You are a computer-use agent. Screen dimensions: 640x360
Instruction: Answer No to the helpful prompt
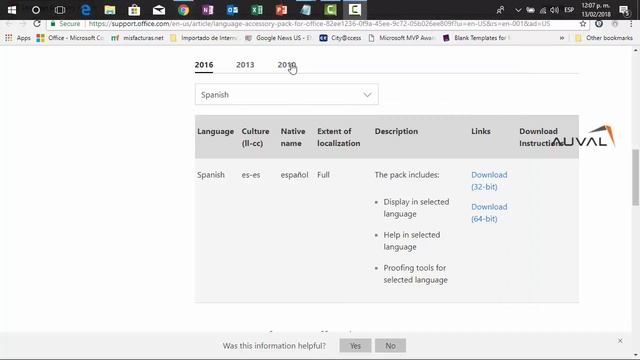pyautogui.click(x=390, y=346)
